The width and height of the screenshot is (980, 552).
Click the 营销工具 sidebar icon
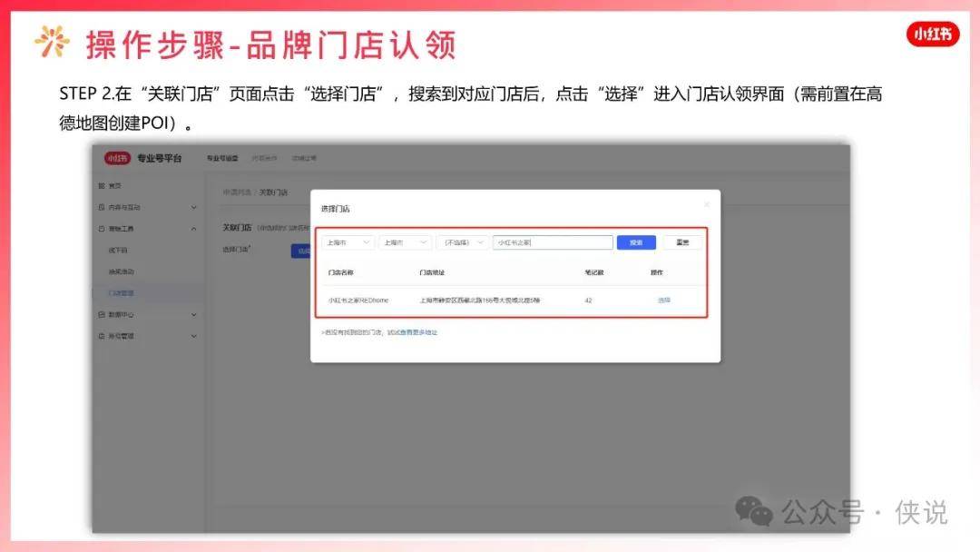point(102,229)
